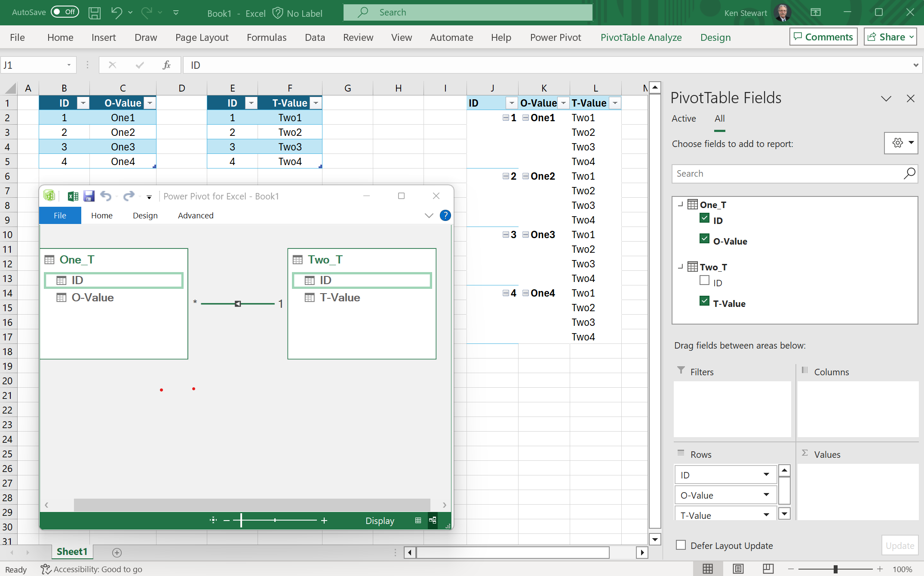Image resolution: width=924 pixels, height=576 pixels.
Task: Open PivotTable Fields settings gear
Action: (897, 143)
